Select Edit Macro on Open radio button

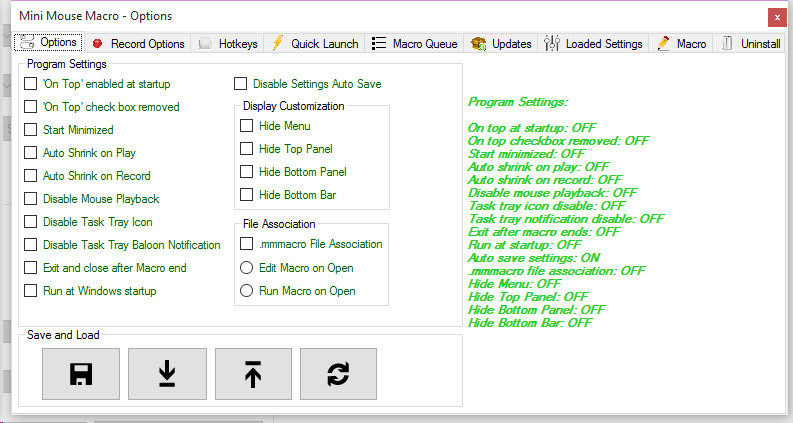pos(247,268)
